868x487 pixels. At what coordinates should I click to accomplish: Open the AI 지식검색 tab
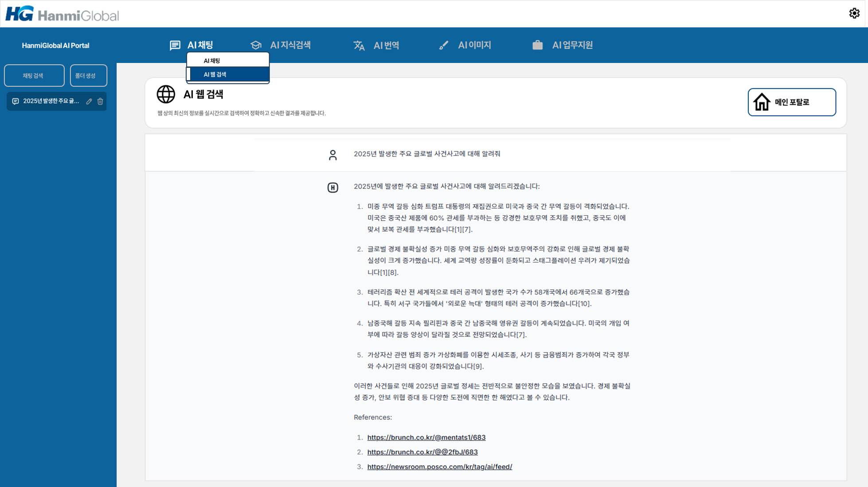(290, 45)
